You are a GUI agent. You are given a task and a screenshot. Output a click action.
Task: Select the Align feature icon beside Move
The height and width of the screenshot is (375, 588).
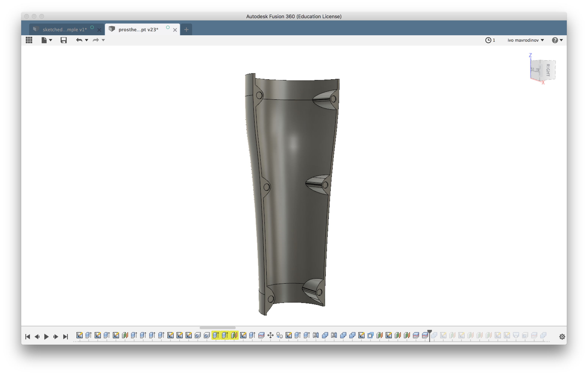pos(280,335)
